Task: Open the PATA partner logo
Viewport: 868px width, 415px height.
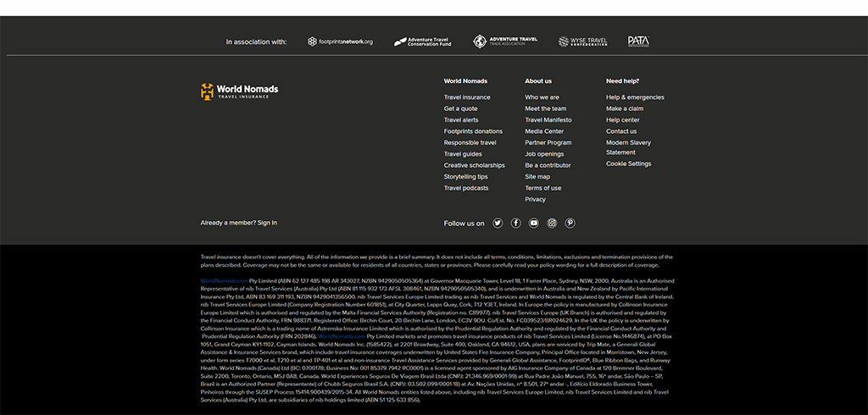Action: pos(638,41)
